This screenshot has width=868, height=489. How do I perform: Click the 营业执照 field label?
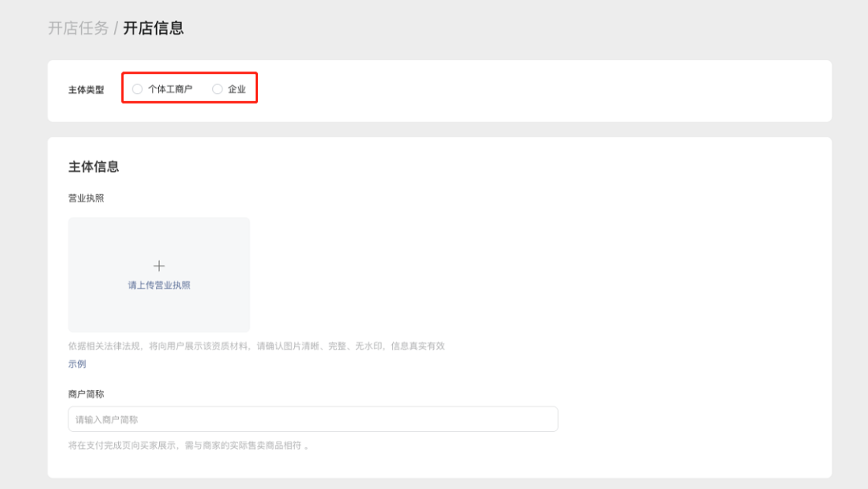pos(86,198)
